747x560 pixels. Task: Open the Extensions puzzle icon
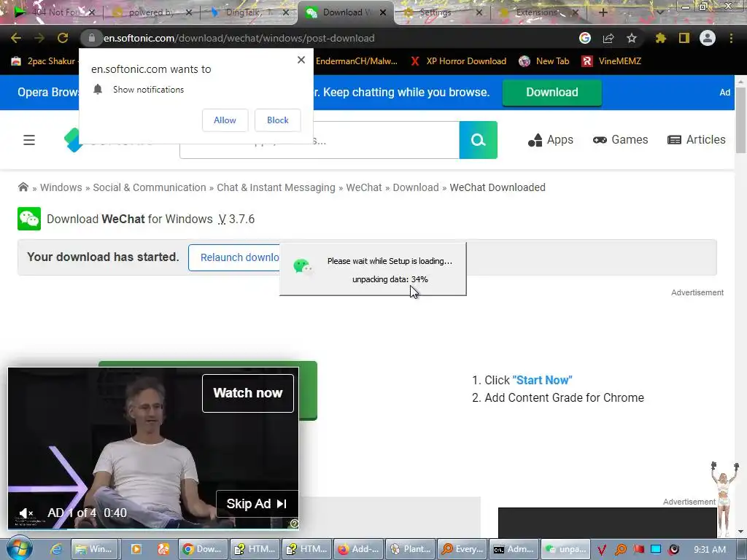click(x=661, y=38)
